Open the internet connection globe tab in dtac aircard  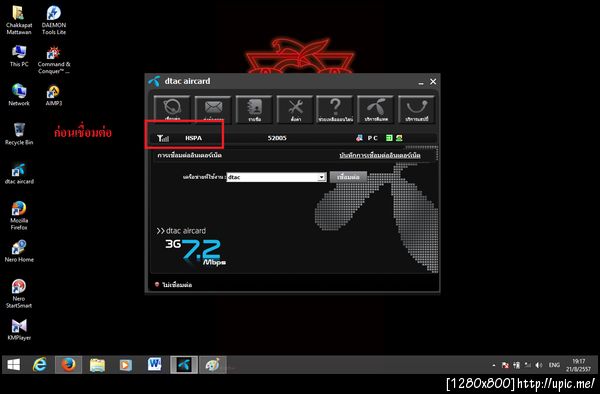(x=172, y=109)
